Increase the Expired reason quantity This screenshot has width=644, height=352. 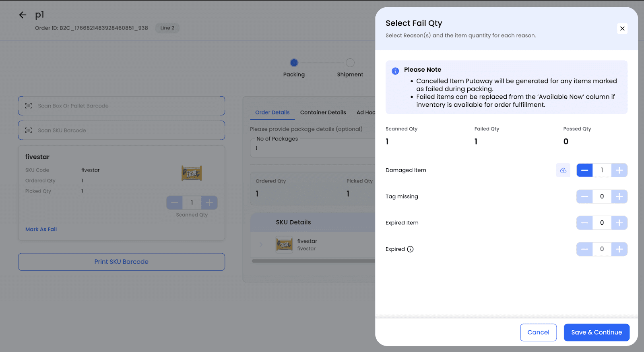[x=619, y=249]
